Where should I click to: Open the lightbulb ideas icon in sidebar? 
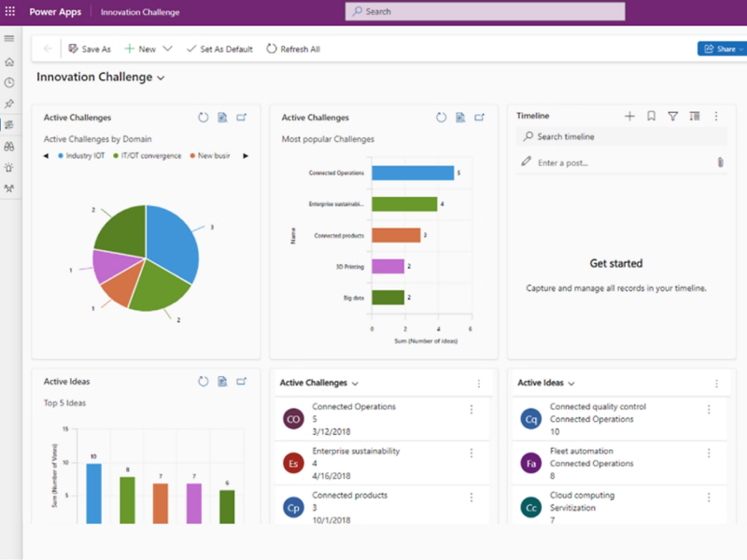point(9,168)
